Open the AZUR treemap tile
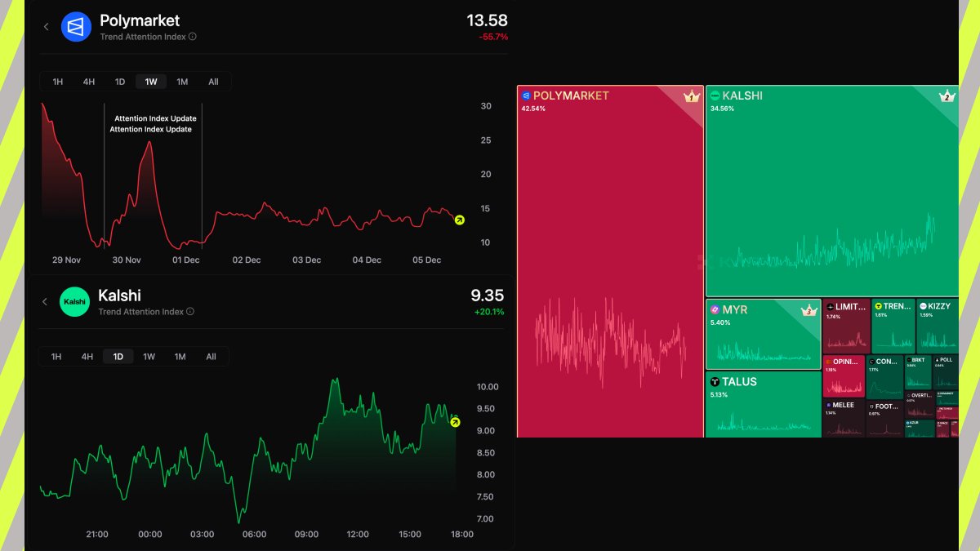Screen dimensions: 980x551 tap(920, 428)
